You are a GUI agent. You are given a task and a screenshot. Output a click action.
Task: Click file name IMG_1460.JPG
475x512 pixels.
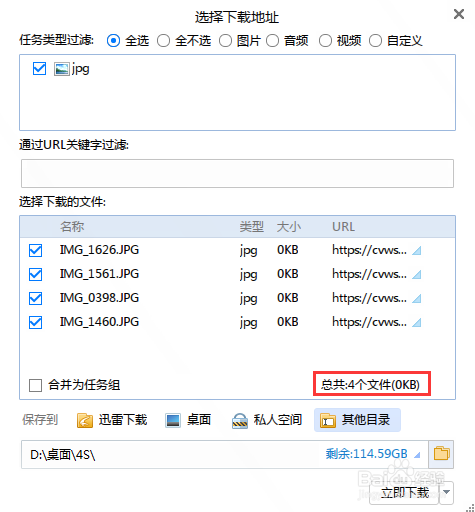99,322
